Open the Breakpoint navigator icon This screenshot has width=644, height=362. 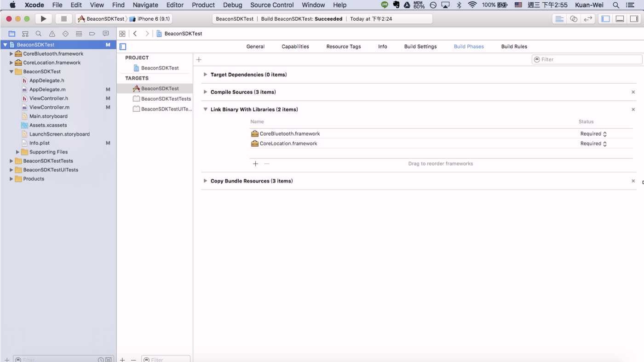click(x=92, y=34)
